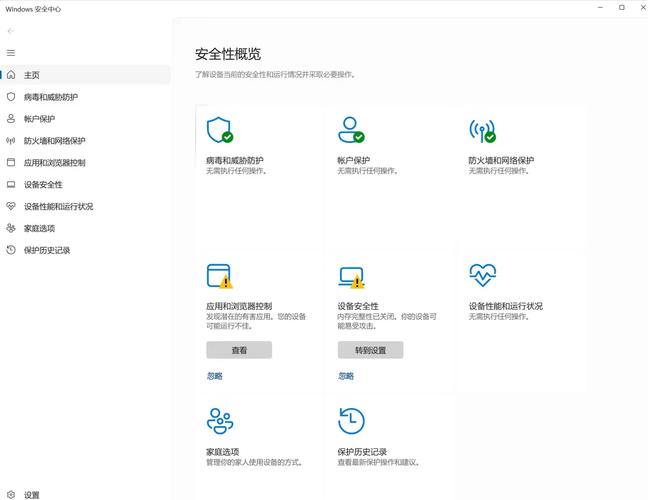This screenshot has height=500, width=648.
Task: Click the back arrow icon
Action: click(x=11, y=31)
